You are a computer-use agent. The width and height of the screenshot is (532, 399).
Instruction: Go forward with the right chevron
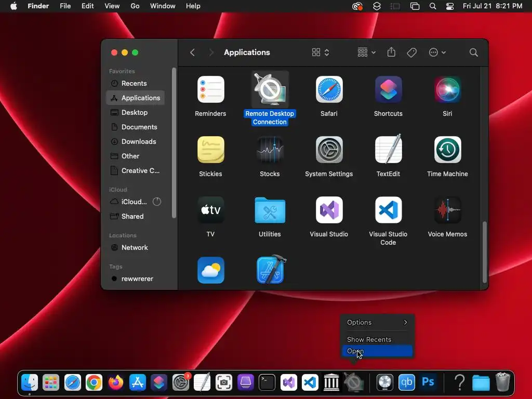pos(211,52)
